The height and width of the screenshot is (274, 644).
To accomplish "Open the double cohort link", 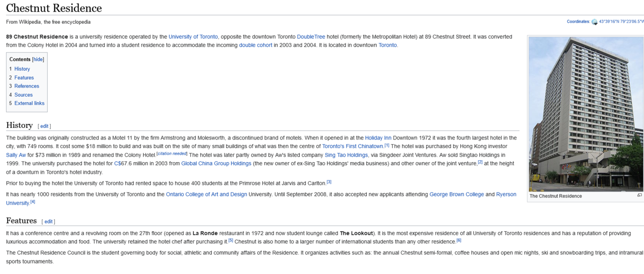I will tap(255, 45).
